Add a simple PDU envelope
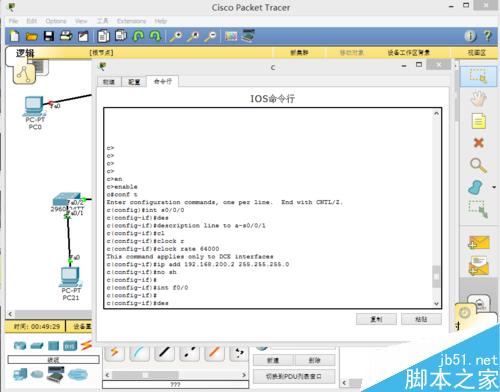 [x=479, y=243]
